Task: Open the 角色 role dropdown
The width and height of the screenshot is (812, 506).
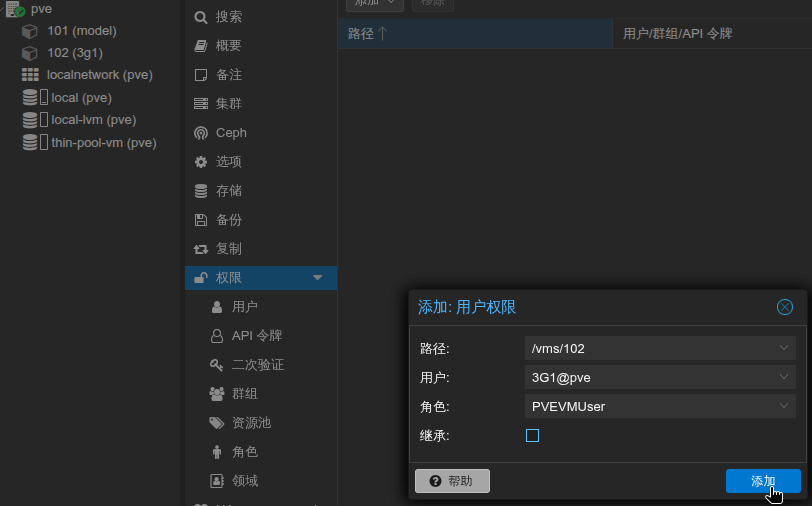Action: tap(783, 406)
